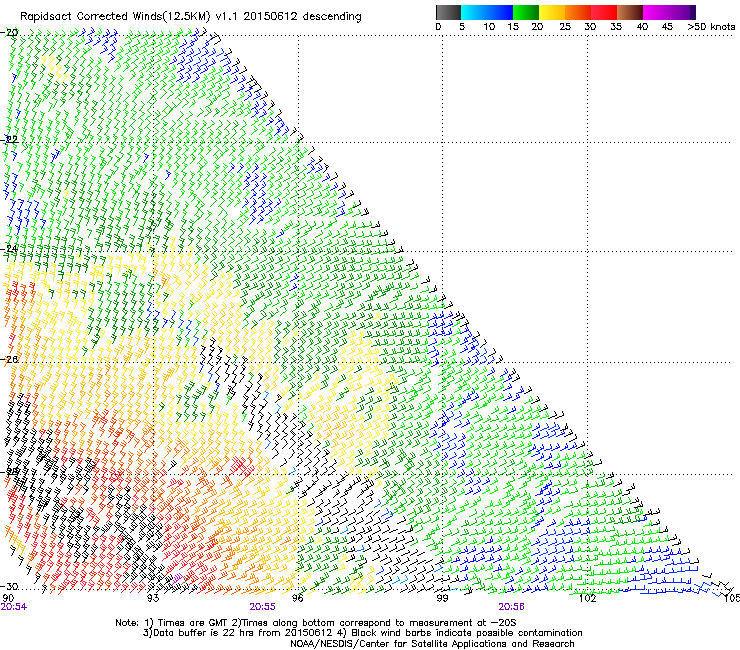The height and width of the screenshot is (650, 740).
Task: Click the '-22' latitude axis label
Action: [x=9, y=139]
